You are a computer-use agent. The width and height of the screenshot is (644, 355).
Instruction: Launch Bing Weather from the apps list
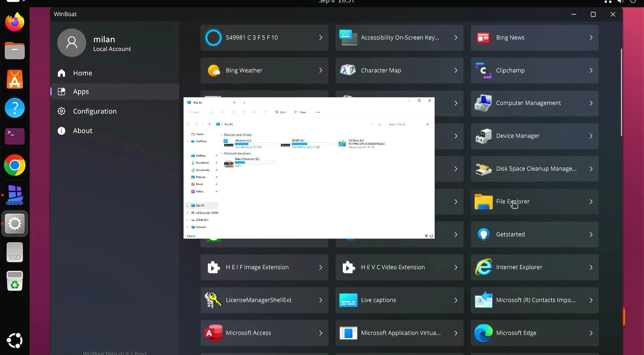(x=264, y=70)
